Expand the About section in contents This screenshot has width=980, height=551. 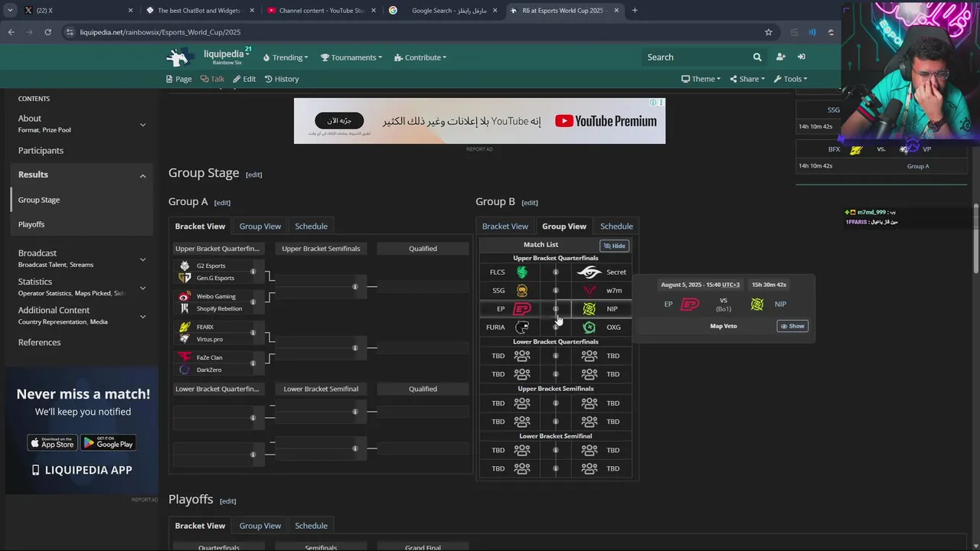point(142,124)
